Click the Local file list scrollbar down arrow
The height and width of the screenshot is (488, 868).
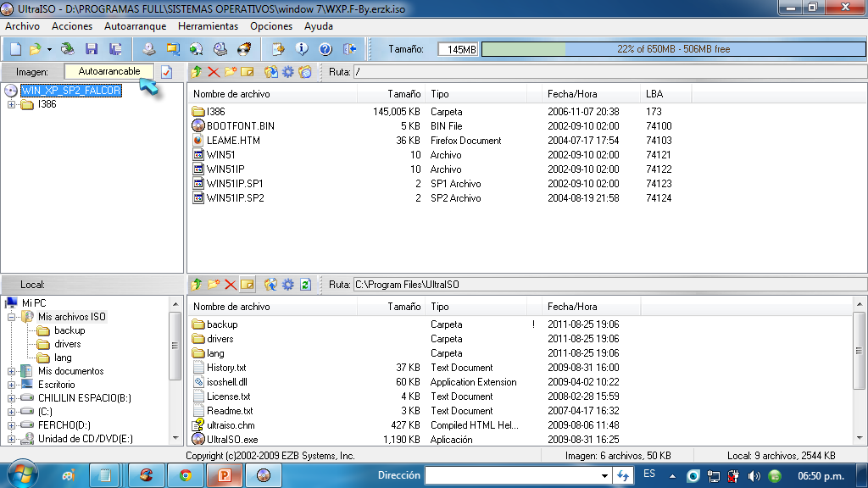tap(860, 438)
